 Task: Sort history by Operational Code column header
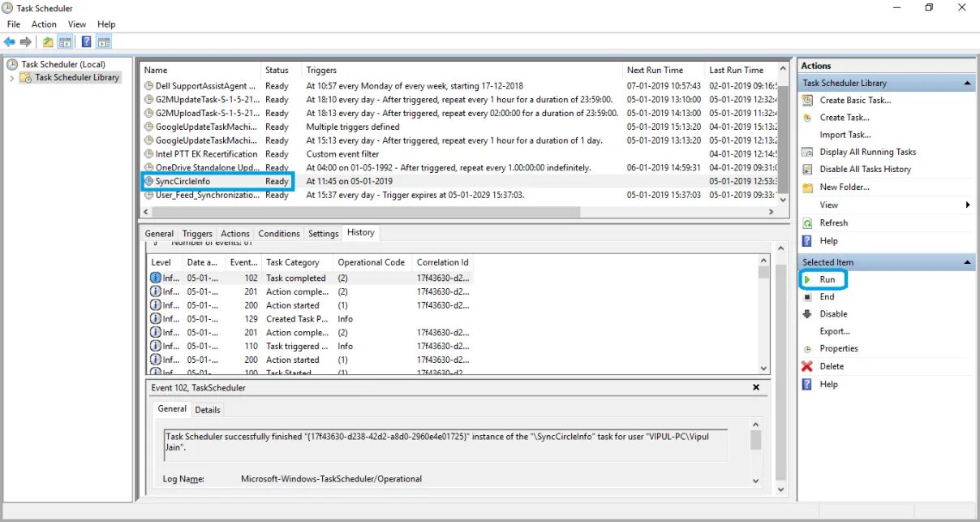pyautogui.click(x=372, y=262)
